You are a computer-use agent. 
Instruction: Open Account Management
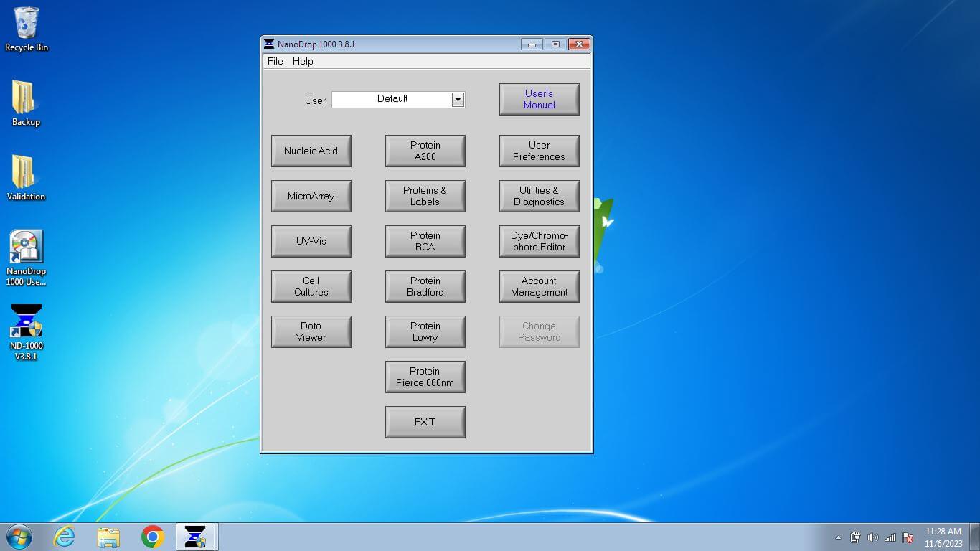click(x=540, y=286)
